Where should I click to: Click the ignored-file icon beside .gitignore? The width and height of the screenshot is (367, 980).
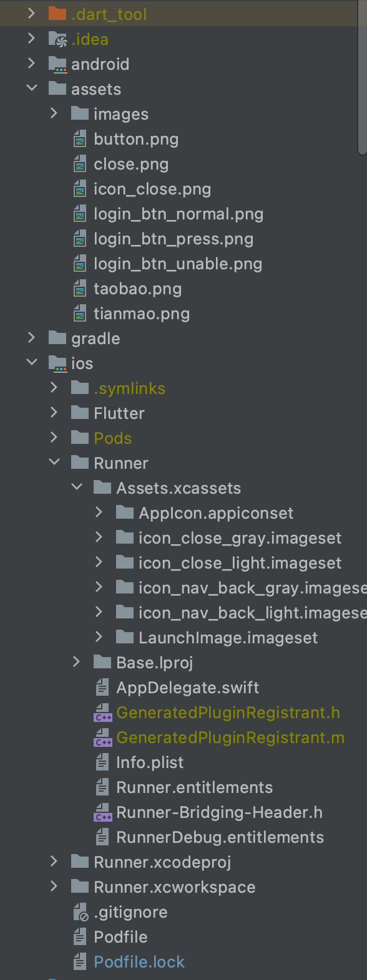point(80,911)
